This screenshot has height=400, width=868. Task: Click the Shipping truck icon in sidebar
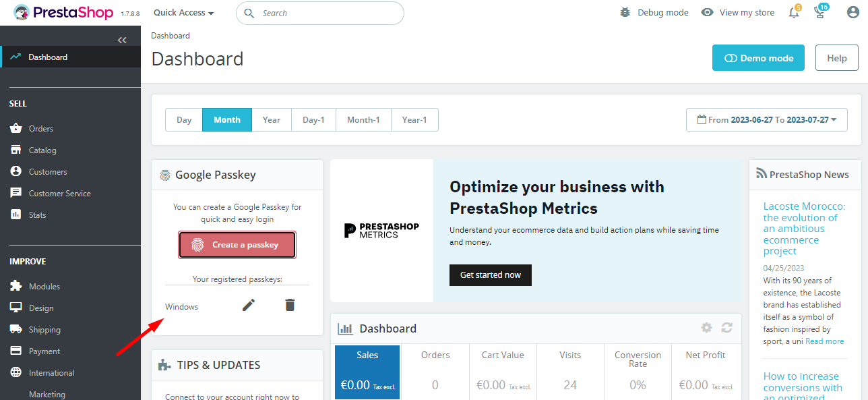coord(16,329)
